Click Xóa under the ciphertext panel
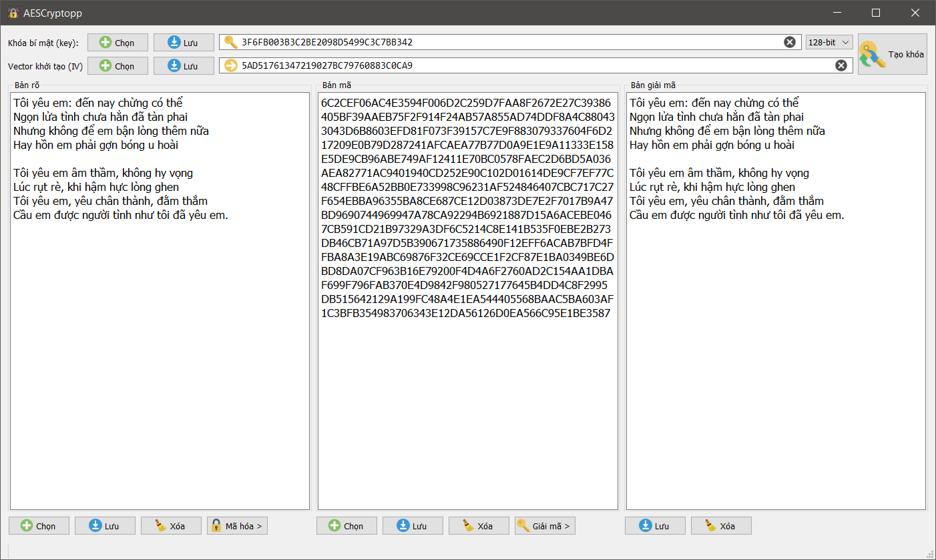Image resolution: width=936 pixels, height=560 pixels. coord(479,526)
